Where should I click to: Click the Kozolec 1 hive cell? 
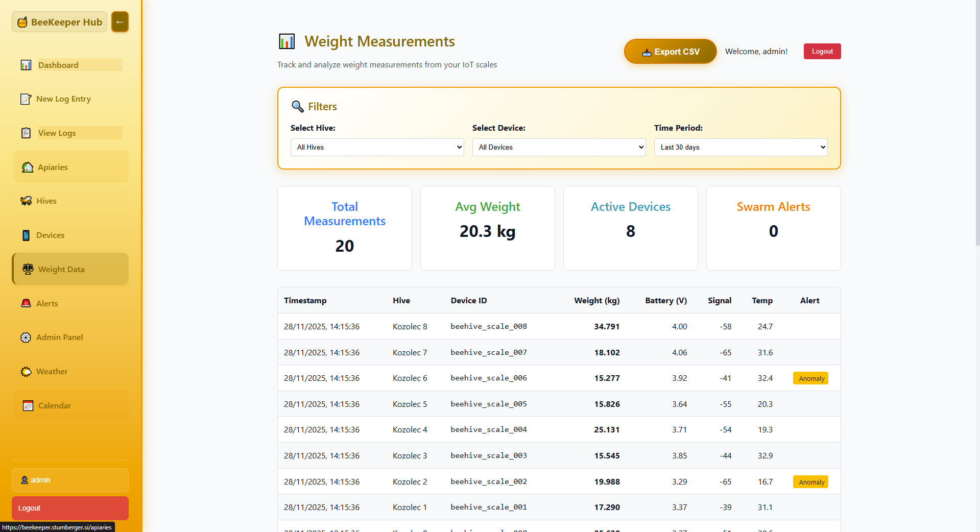point(410,507)
